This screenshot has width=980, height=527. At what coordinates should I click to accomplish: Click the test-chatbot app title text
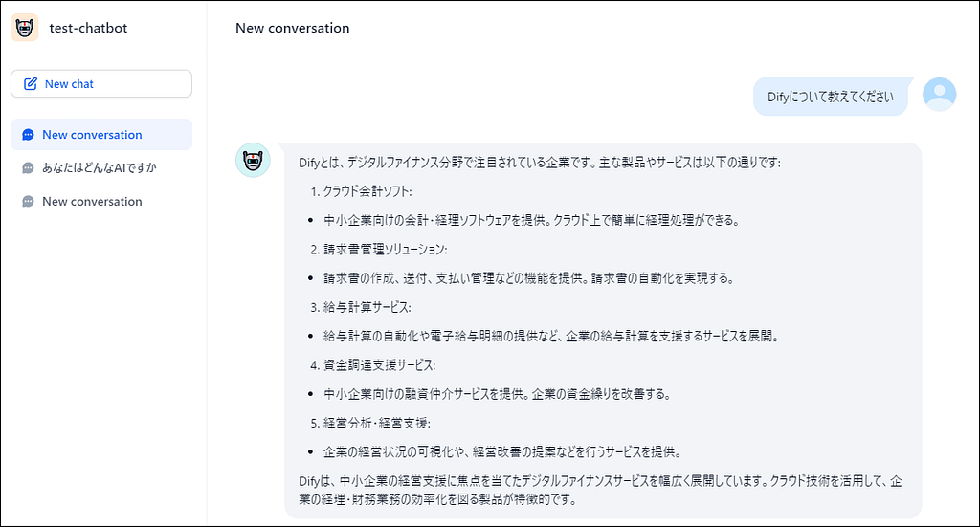88,28
